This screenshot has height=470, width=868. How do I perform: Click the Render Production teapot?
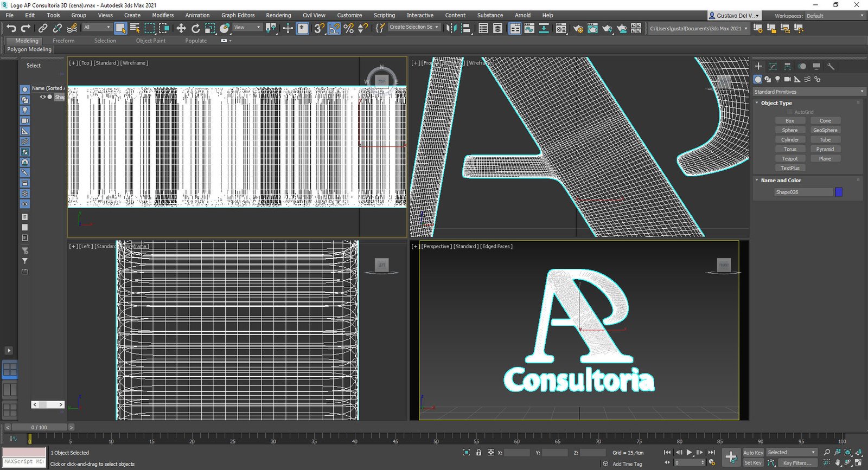coord(607,28)
